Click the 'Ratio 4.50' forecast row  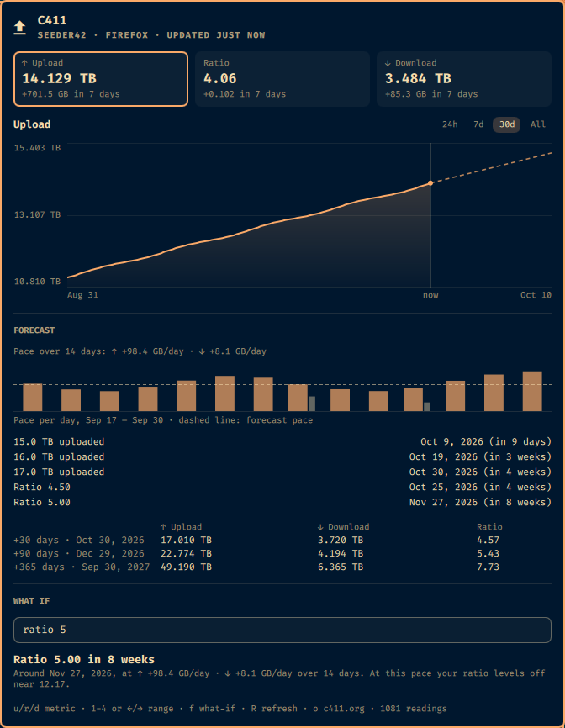(282, 487)
